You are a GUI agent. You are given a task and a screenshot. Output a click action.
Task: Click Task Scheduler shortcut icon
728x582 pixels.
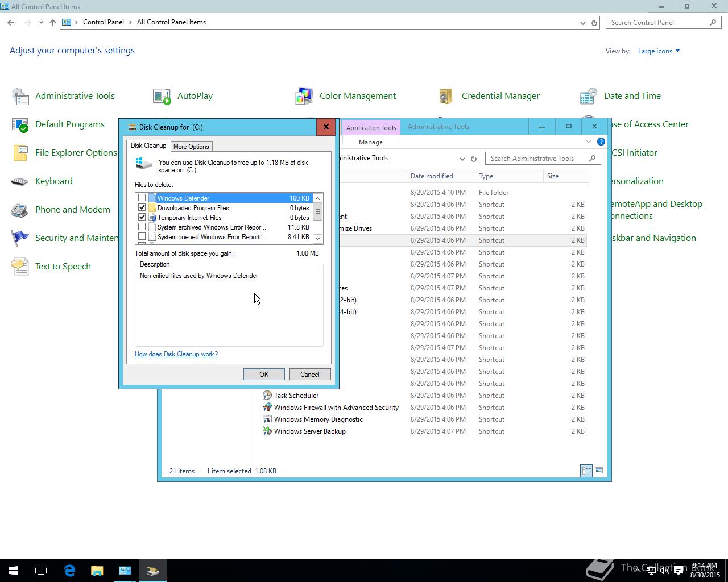coord(267,396)
